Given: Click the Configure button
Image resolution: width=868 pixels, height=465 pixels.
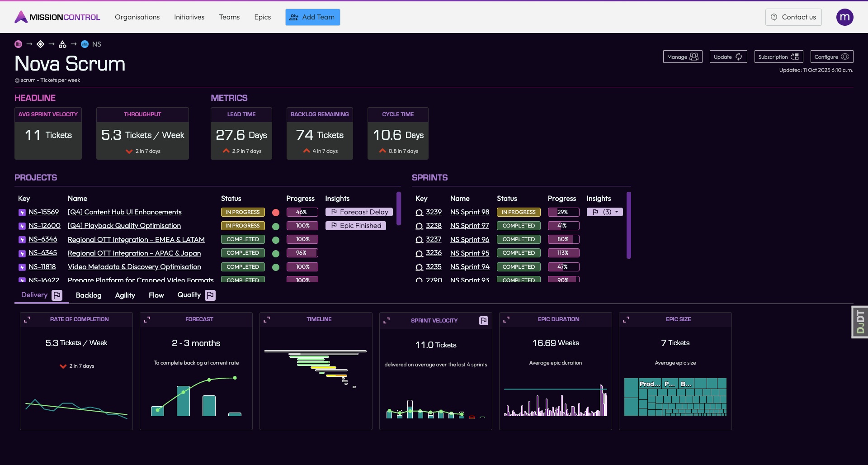Looking at the screenshot, I should (x=831, y=57).
